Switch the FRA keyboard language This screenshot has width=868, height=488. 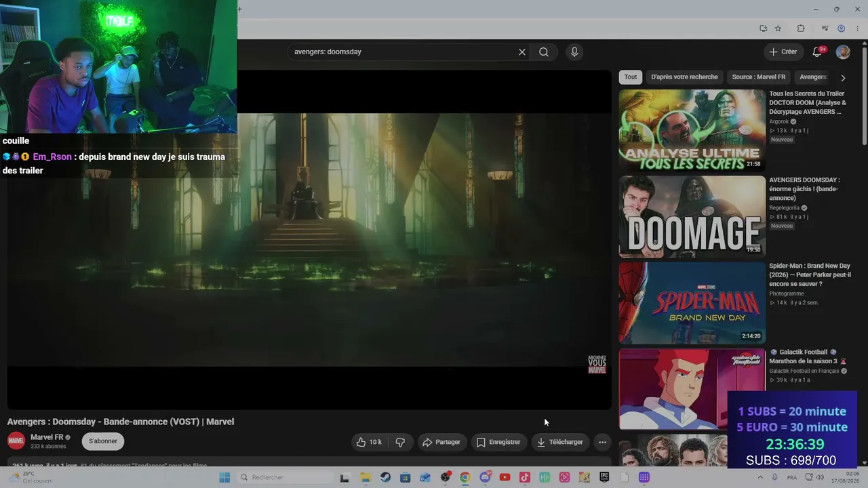[792, 477]
